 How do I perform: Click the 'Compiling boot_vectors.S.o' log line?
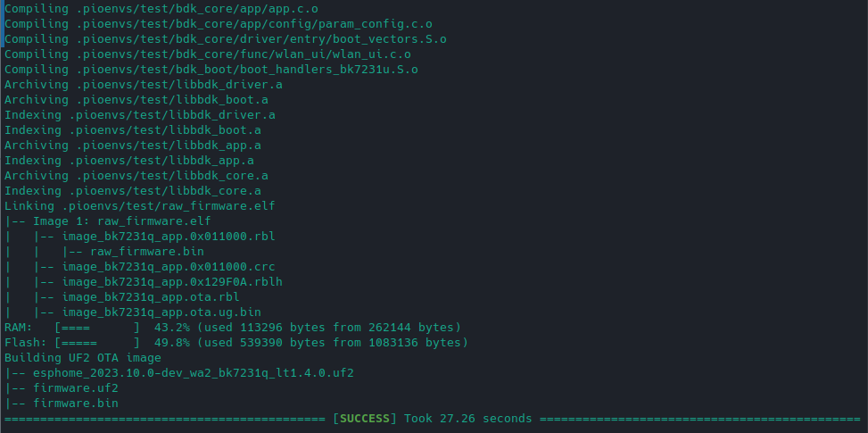(226, 39)
